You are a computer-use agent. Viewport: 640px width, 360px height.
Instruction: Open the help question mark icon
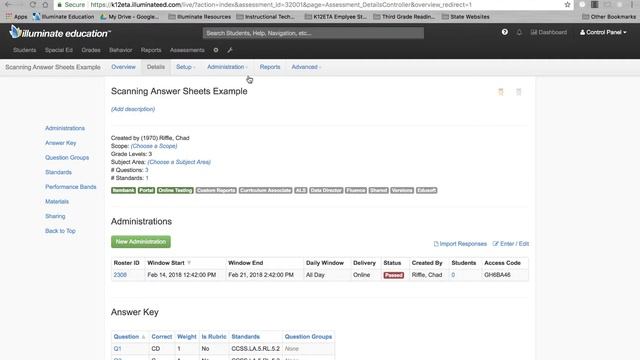505,32
